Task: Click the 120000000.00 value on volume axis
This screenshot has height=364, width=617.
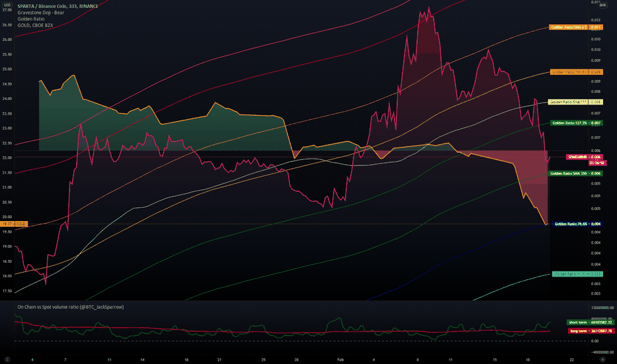Action: [602, 308]
